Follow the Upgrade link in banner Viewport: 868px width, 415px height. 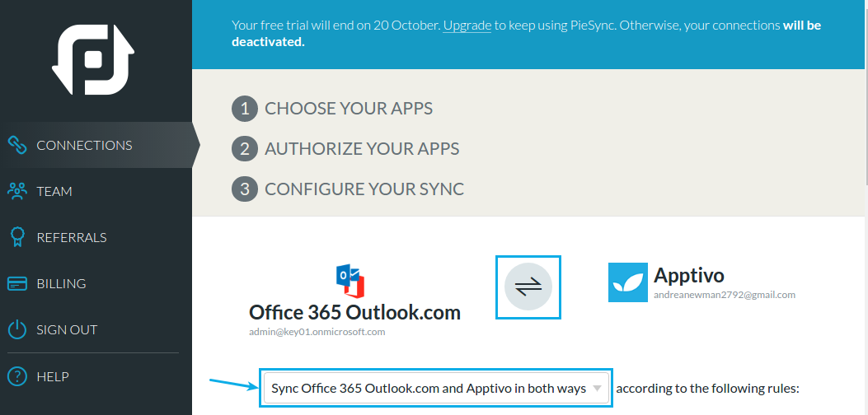click(x=467, y=26)
